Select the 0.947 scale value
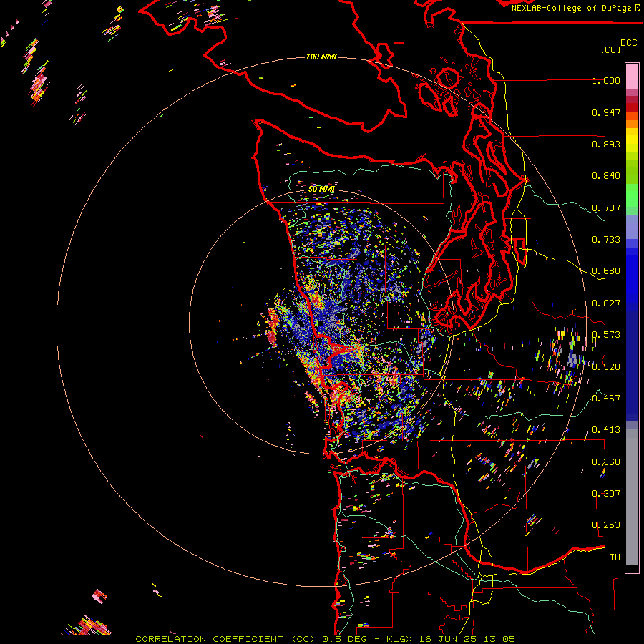Viewport: 644px width, 644px height. pos(606,112)
